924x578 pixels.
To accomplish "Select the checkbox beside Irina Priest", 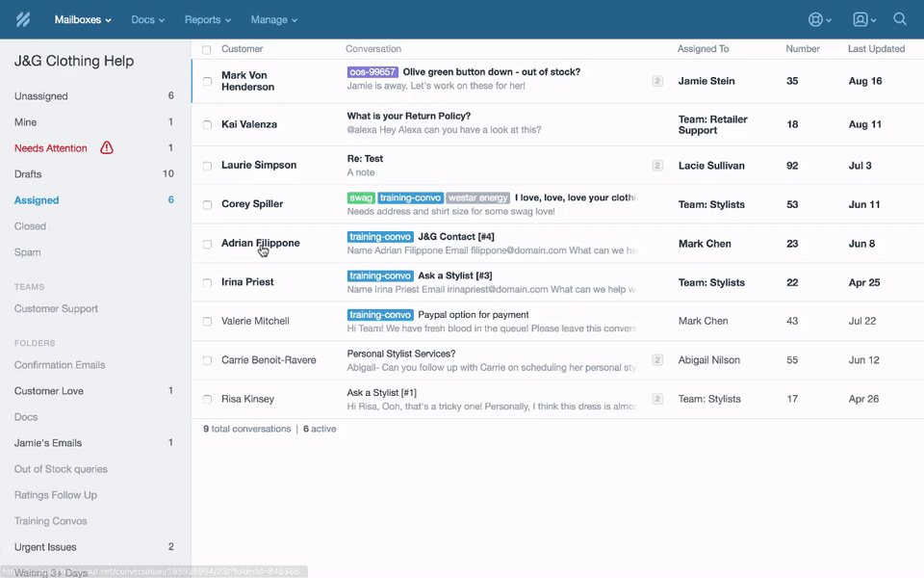I will click(207, 283).
